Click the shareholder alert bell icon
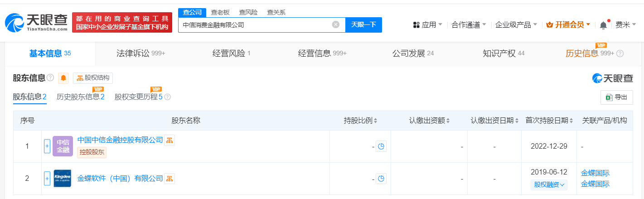 coord(63,78)
